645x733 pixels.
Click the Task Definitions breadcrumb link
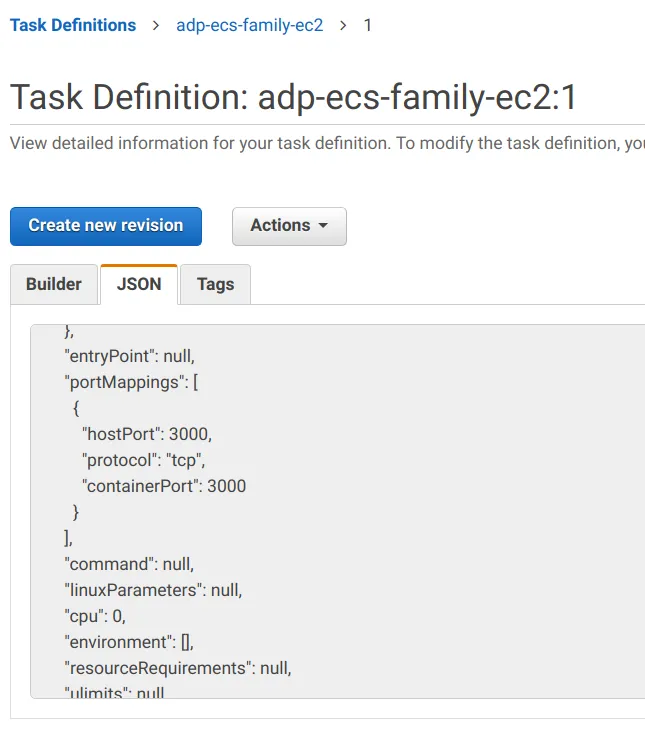coord(73,25)
